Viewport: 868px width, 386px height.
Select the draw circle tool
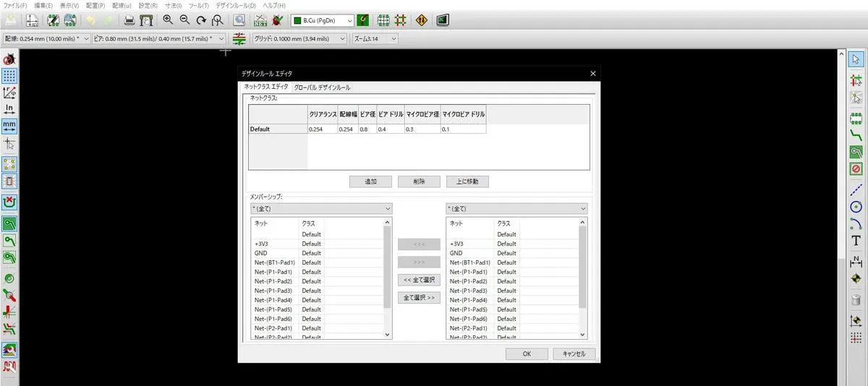856,206
